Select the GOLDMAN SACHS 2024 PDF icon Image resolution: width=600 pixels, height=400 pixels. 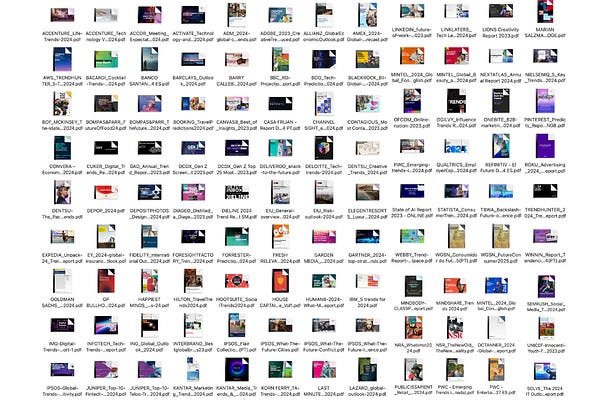[x=62, y=281]
